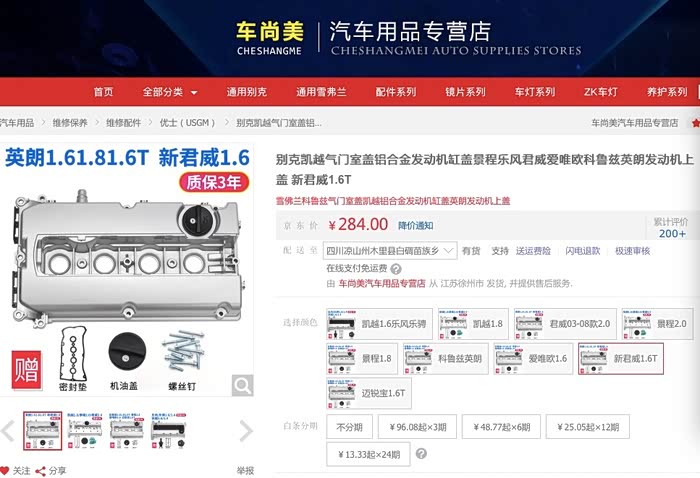
Task: Select the fourth black cover thumbnail
Action: click(x=168, y=431)
